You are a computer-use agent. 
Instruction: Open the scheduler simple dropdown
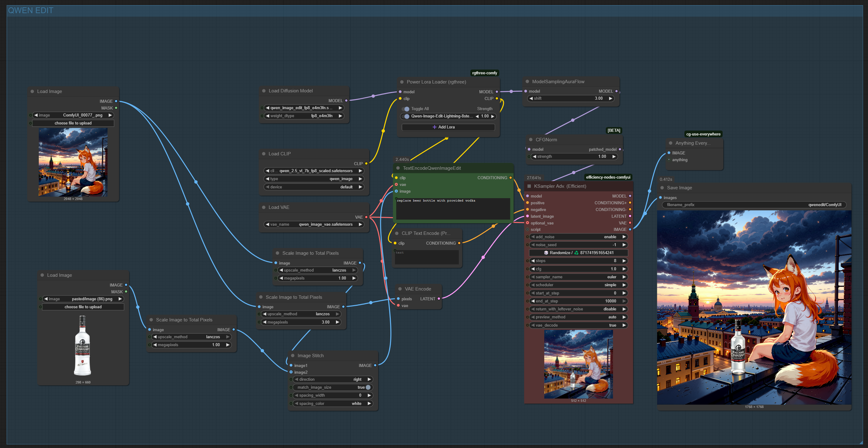tap(578, 285)
